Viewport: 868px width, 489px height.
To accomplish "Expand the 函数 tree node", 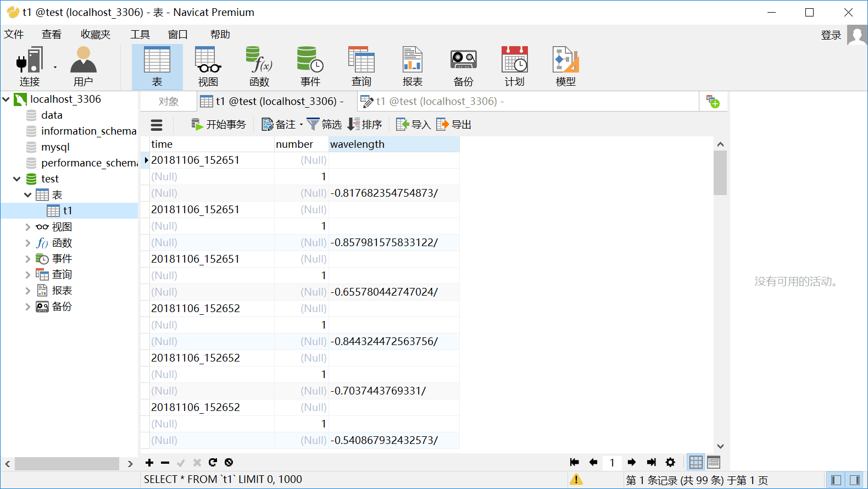I will (28, 243).
